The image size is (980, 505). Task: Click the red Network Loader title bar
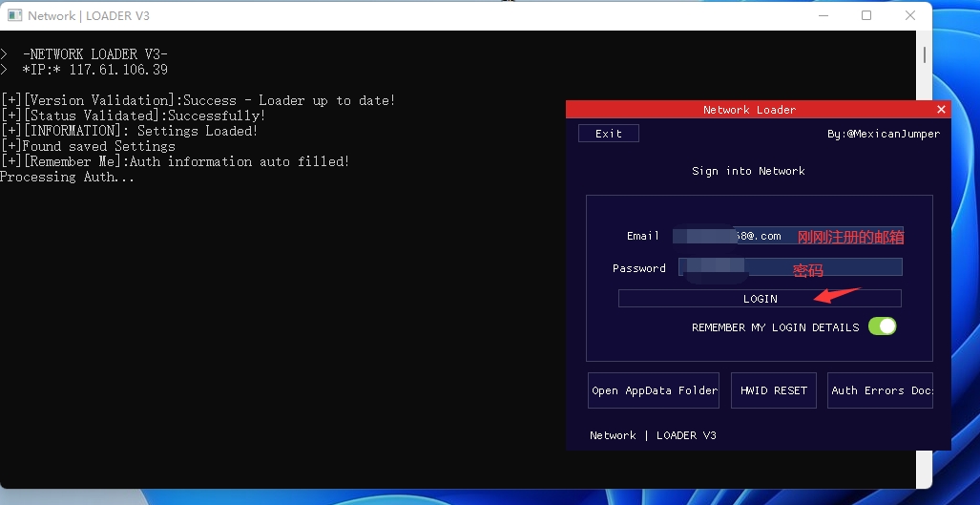749,110
